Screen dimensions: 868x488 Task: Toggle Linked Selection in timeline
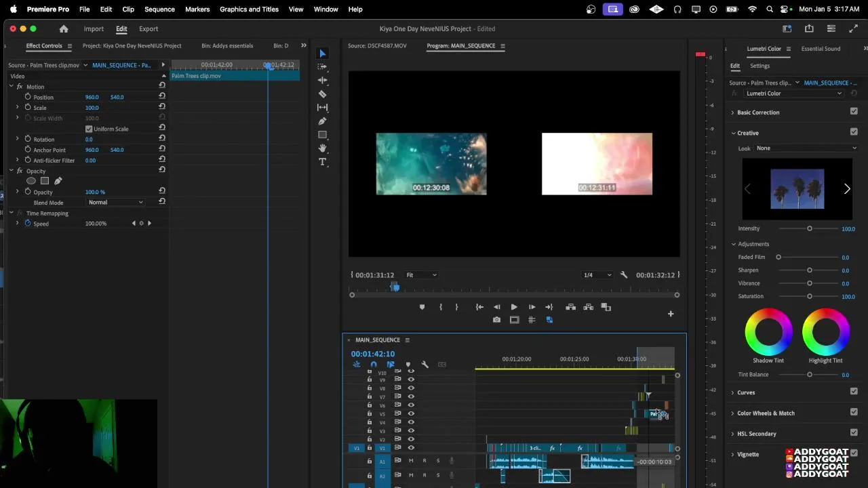[x=391, y=365]
